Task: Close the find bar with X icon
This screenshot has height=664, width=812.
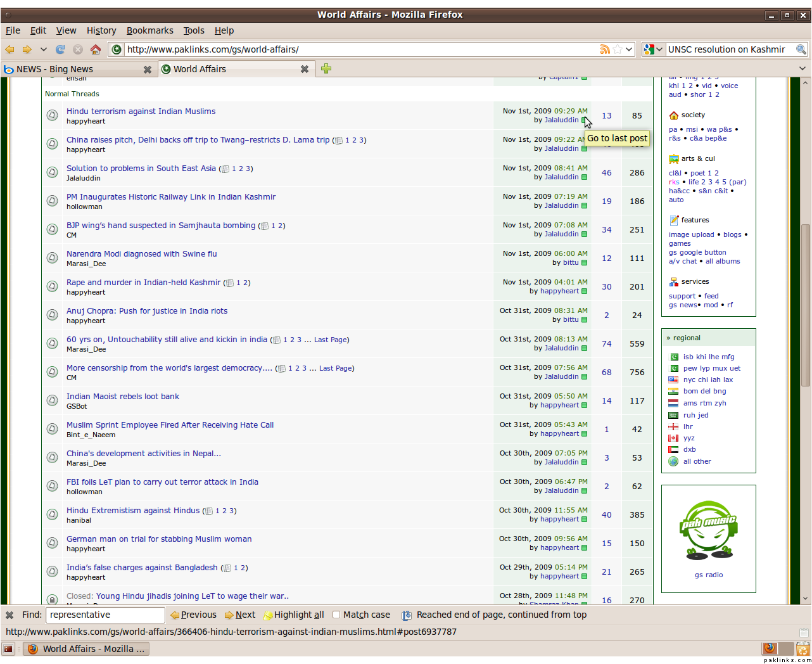Action: pyautogui.click(x=10, y=615)
